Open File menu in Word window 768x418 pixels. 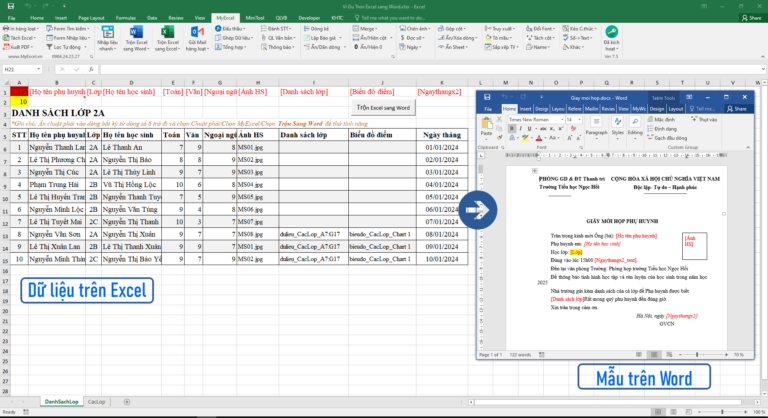(488, 109)
